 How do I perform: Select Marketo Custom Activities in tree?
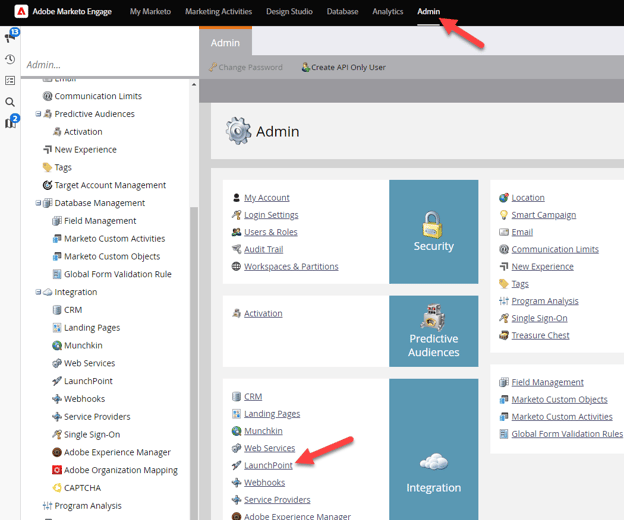point(115,239)
